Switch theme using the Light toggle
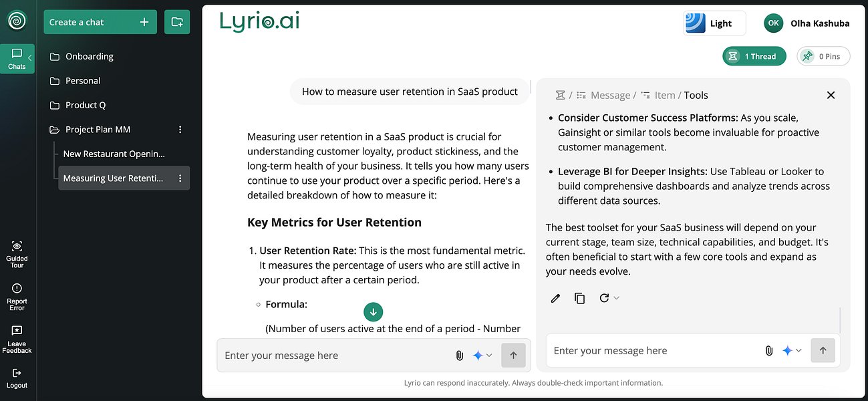 [x=714, y=23]
